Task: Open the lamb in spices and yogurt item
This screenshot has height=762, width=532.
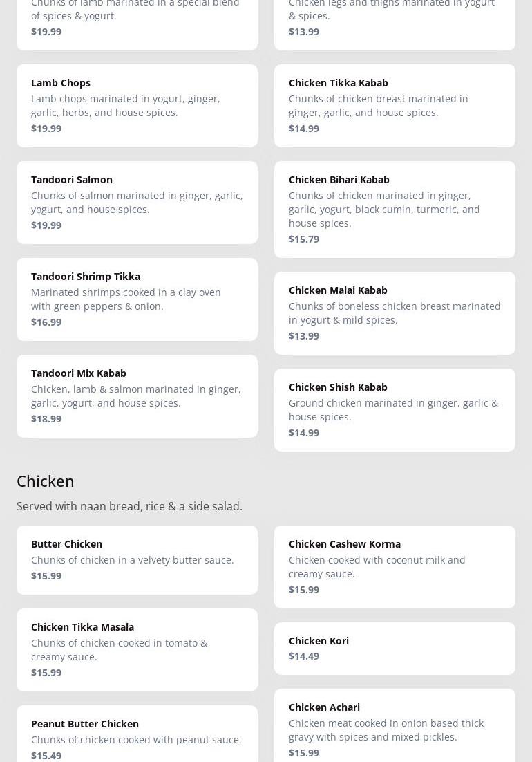Action: (x=137, y=21)
